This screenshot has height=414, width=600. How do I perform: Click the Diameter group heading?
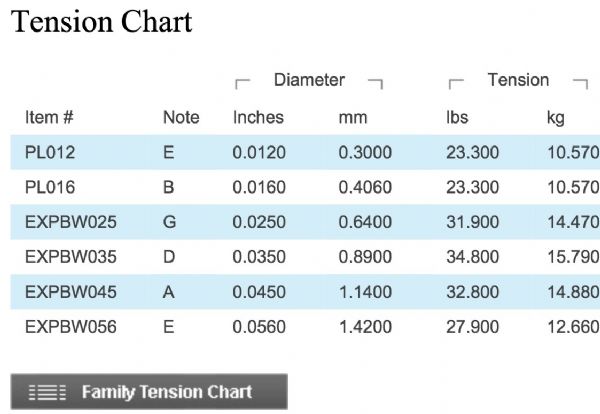tap(309, 80)
